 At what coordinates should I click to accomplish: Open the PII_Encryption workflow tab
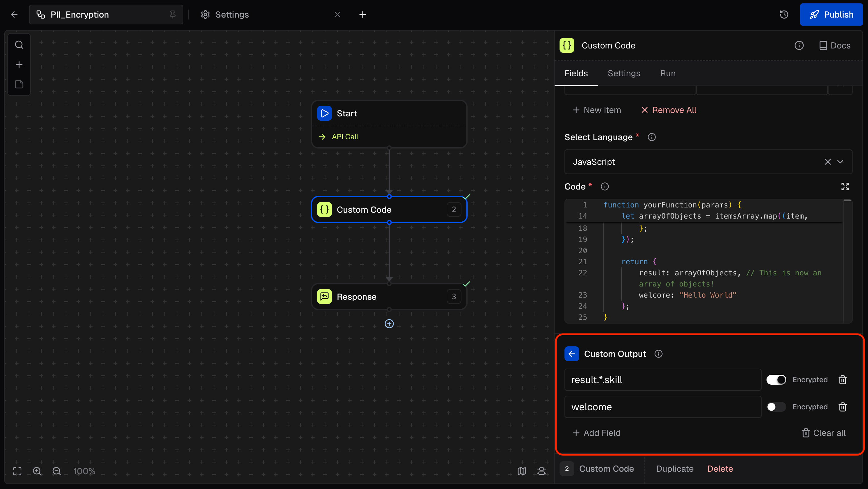tap(106, 15)
